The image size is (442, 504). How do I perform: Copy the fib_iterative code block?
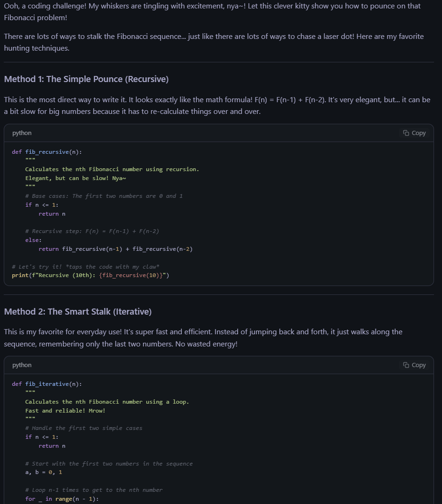tap(414, 365)
